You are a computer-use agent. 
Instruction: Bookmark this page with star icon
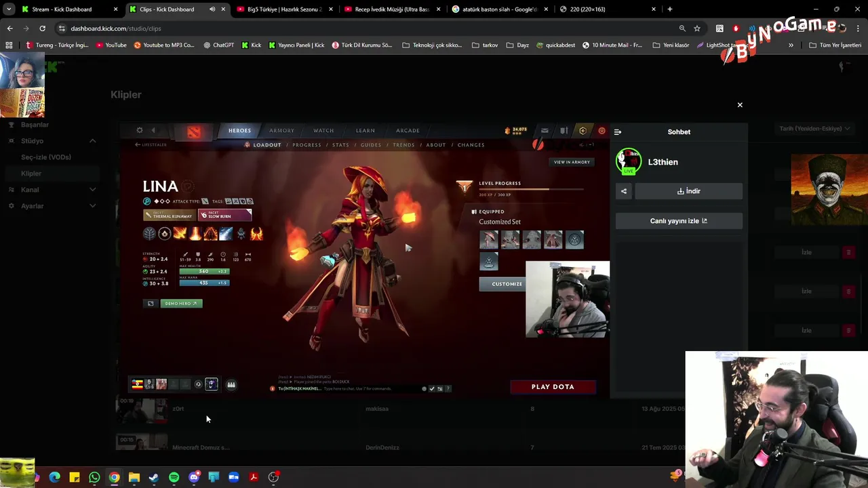(696, 28)
